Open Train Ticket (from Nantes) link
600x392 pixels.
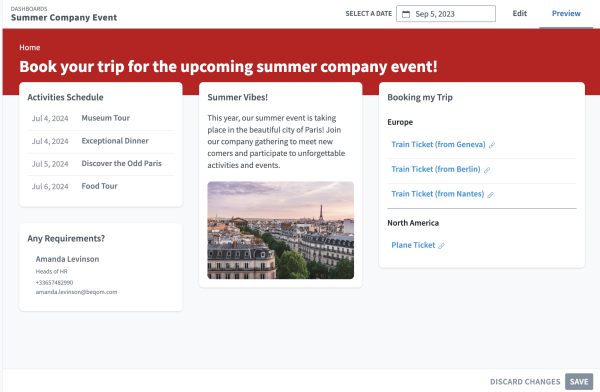pyautogui.click(x=437, y=194)
